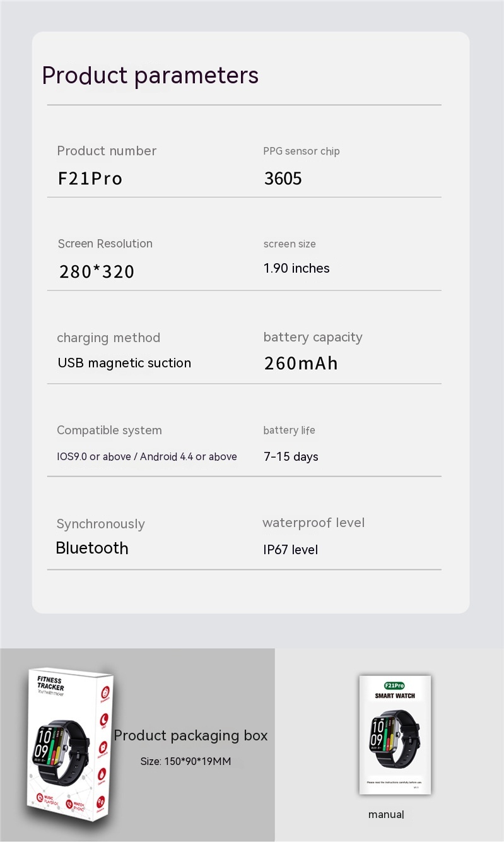Click the moon sleep icon on the box

coord(104,720)
